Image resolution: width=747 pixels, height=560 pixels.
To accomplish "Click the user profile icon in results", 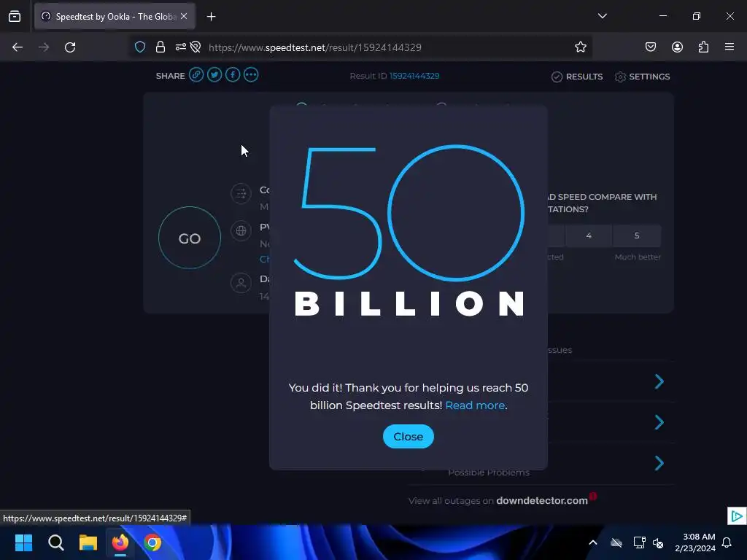I will [x=241, y=283].
